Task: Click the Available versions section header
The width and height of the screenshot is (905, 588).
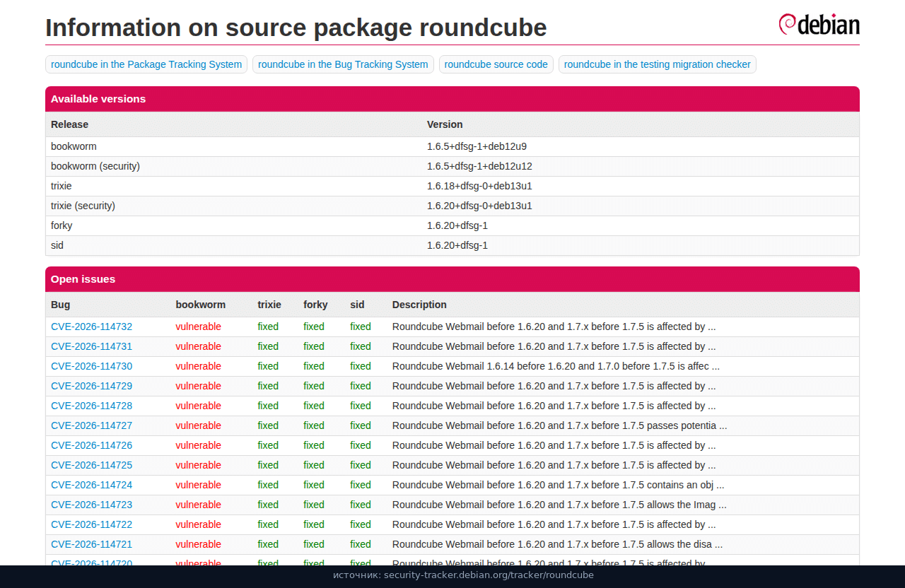Action: point(452,99)
